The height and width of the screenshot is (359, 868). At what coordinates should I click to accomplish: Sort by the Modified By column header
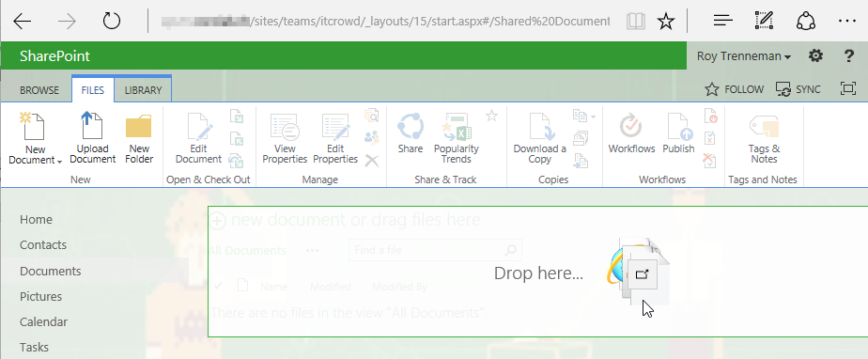399,287
